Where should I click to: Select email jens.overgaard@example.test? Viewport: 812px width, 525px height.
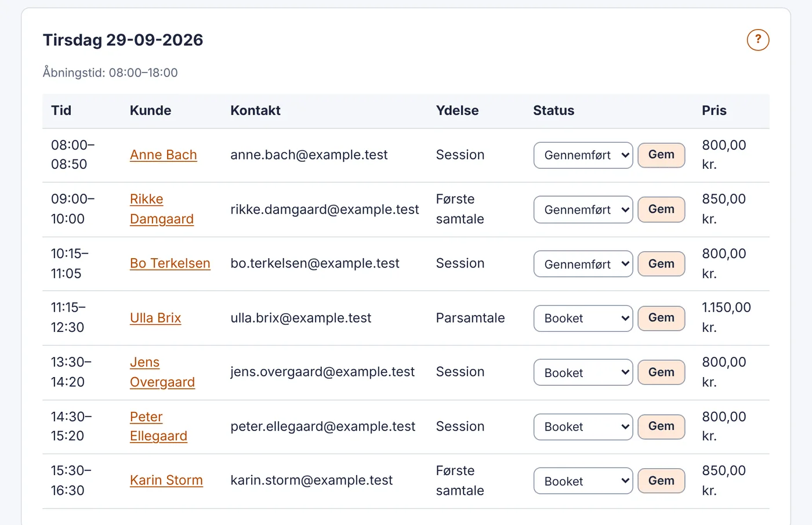point(322,372)
